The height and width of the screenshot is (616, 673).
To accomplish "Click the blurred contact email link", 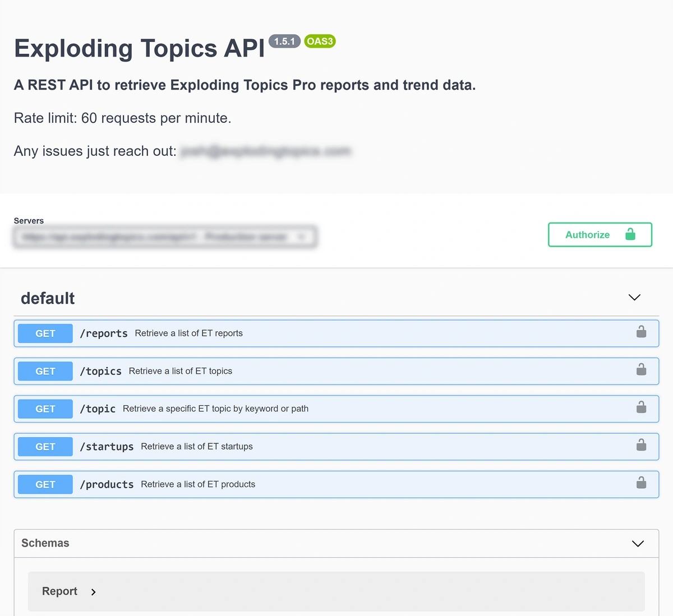I will (265, 151).
